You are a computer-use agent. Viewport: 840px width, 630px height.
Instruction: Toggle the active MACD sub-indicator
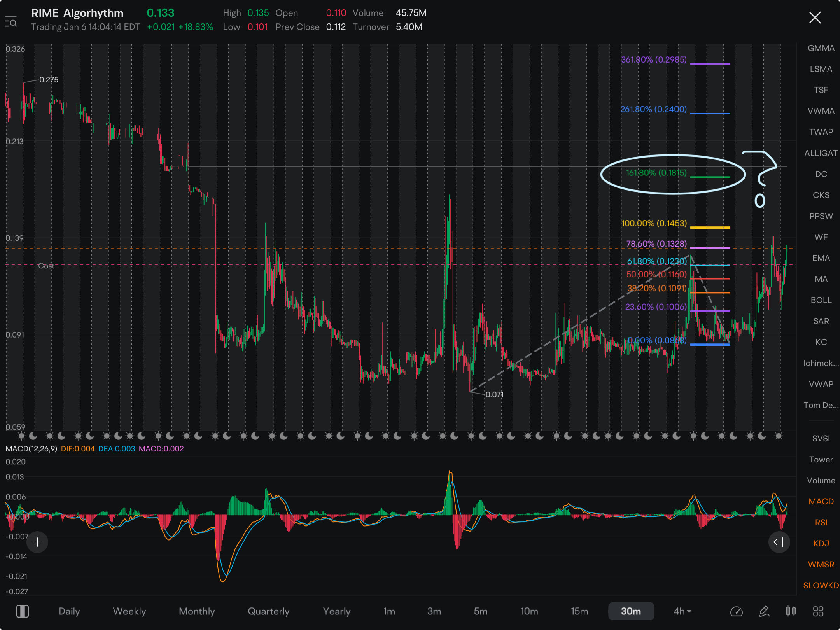(x=821, y=501)
